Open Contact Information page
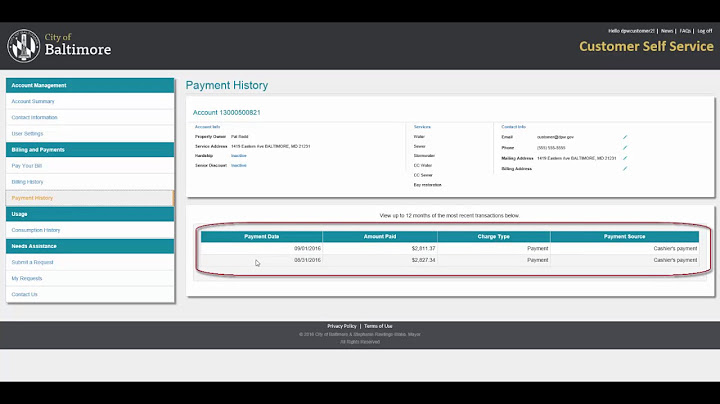Viewport: 720px width, 404px height. [x=34, y=118]
